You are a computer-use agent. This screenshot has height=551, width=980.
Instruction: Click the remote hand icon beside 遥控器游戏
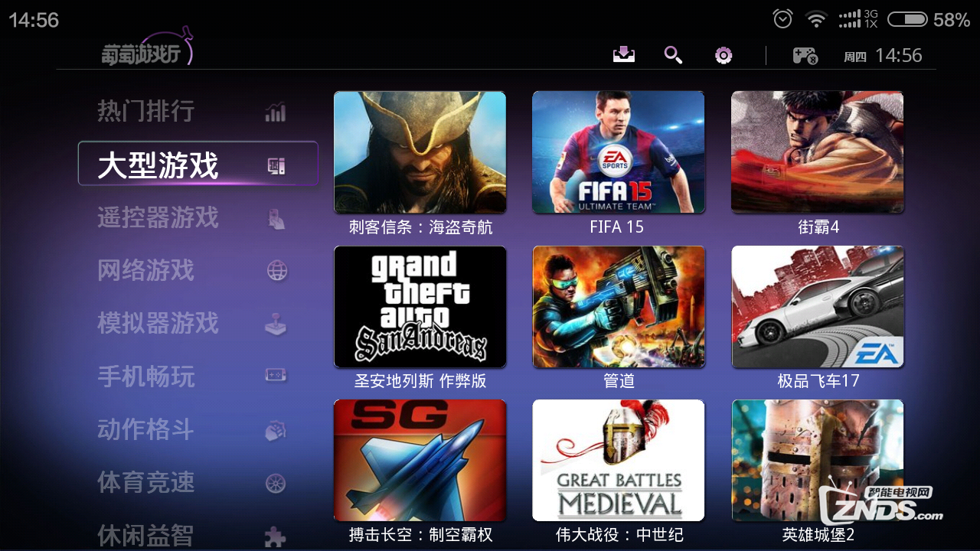tap(276, 219)
